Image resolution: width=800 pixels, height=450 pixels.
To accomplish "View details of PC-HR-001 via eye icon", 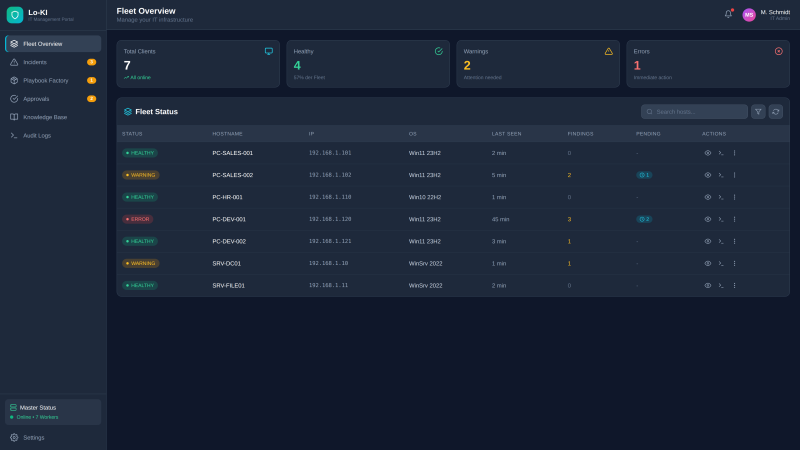I will click(x=708, y=197).
